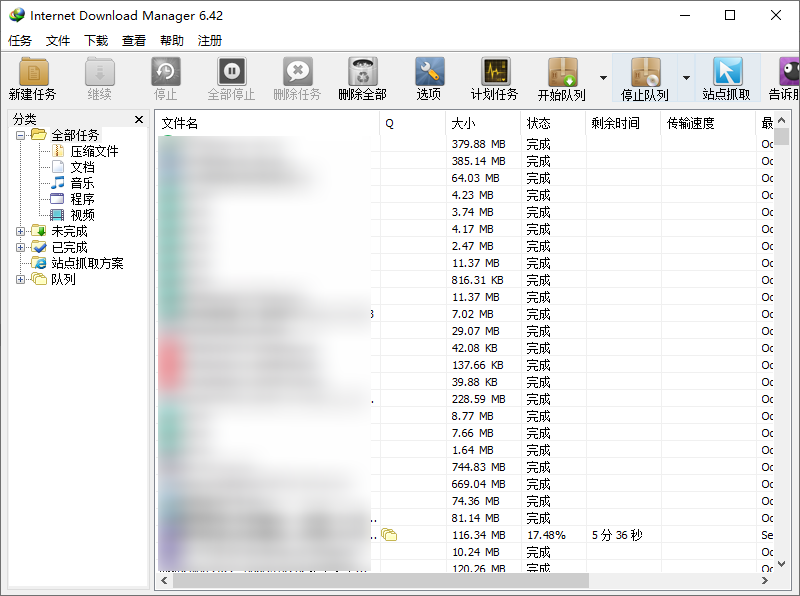Click the horizontal scrollbar thumb
This screenshot has height=596, width=800.
pos(381,580)
